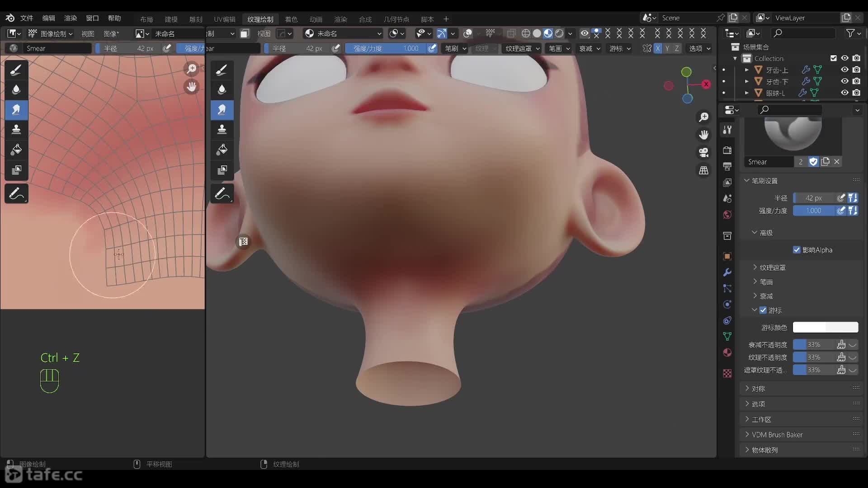Select the Draw brush in 3D viewport toolbar
This screenshot has height=488, width=868.
coord(222,70)
